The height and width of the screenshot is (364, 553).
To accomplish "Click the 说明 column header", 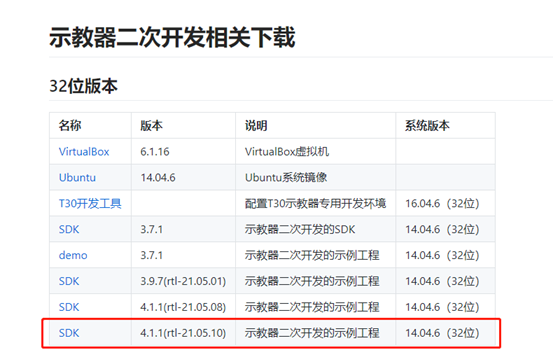I will (x=256, y=126).
